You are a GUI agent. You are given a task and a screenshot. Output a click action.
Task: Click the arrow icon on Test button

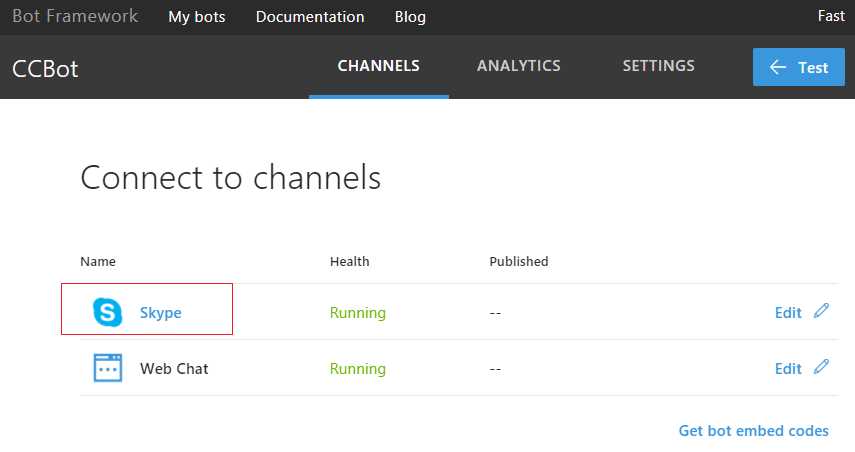pyautogui.click(x=778, y=67)
